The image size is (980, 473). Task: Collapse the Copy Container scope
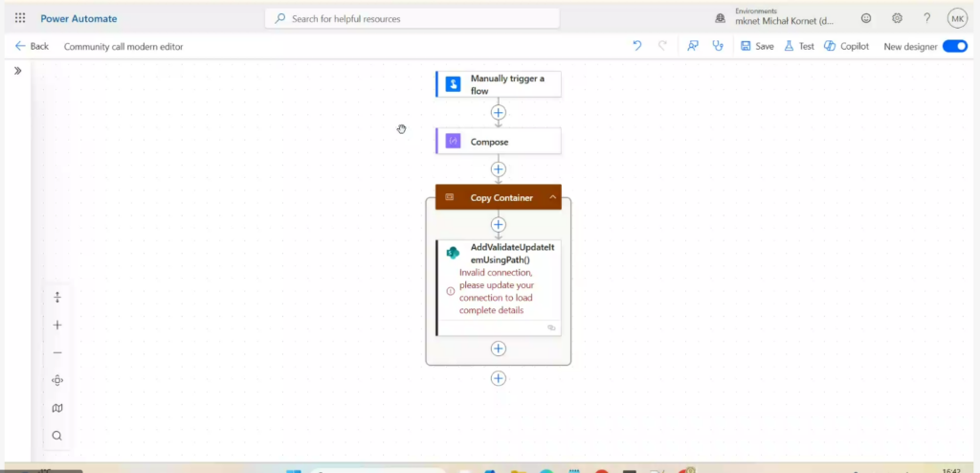point(552,197)
